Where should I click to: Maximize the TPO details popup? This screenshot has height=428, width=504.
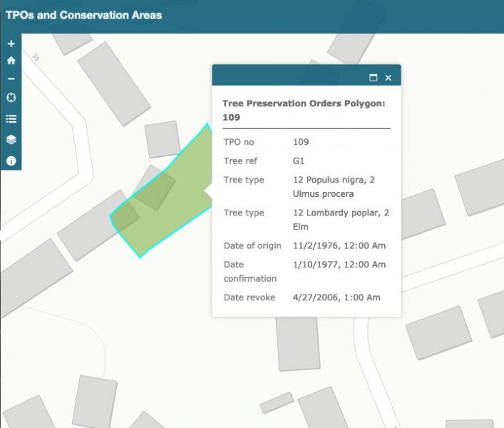(x=373, y=78)
